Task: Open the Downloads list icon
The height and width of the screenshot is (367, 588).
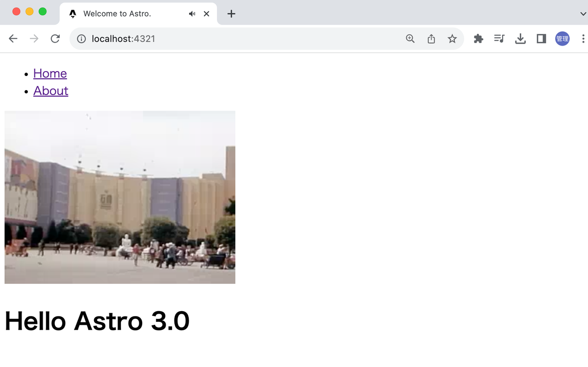Action: click(520, 38)
